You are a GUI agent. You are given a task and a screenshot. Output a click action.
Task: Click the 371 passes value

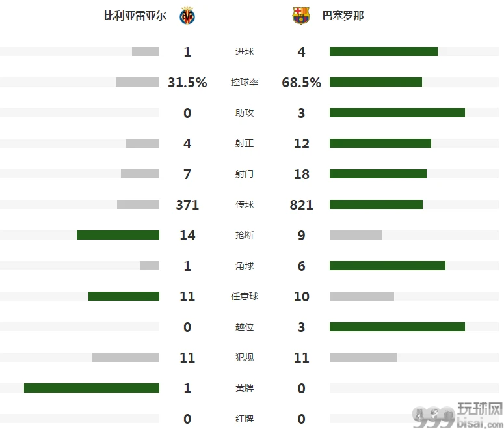pyautogui.click(x=187, y=204)
